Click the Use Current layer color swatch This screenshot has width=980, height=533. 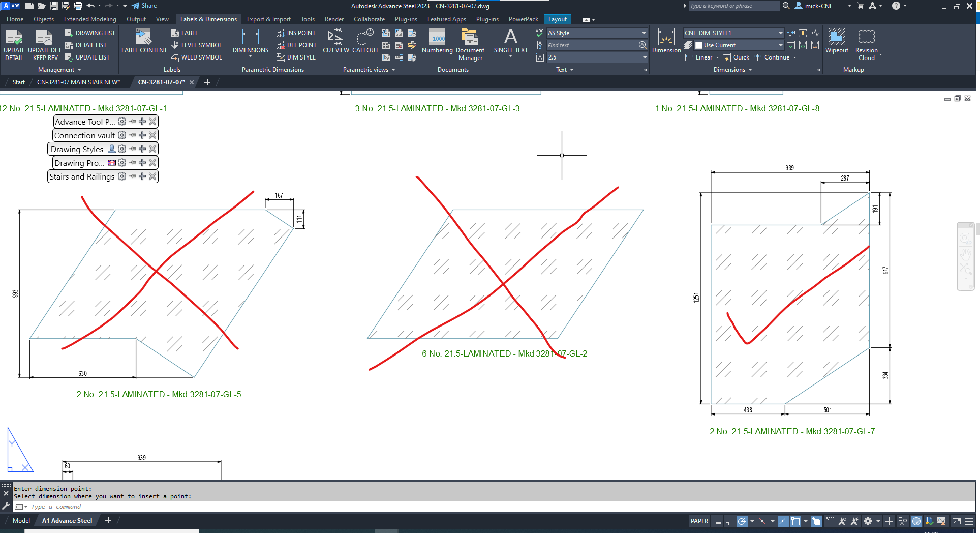pos(699,45)
